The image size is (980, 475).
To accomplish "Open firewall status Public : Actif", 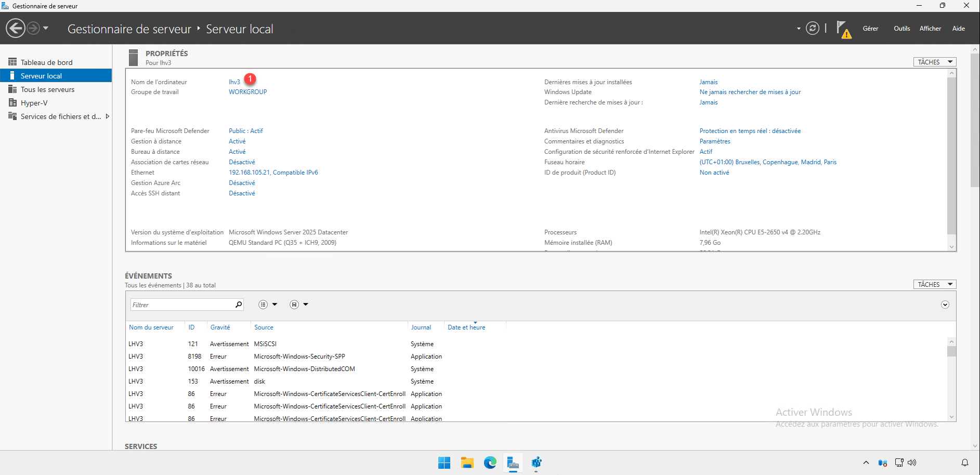I will pos(246,131).
